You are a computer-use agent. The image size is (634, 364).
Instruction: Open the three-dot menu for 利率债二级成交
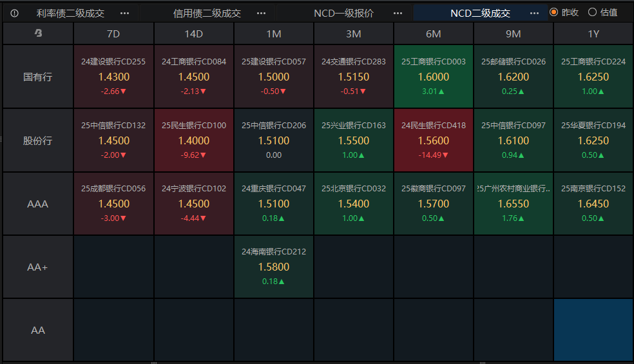coord(124,14)
